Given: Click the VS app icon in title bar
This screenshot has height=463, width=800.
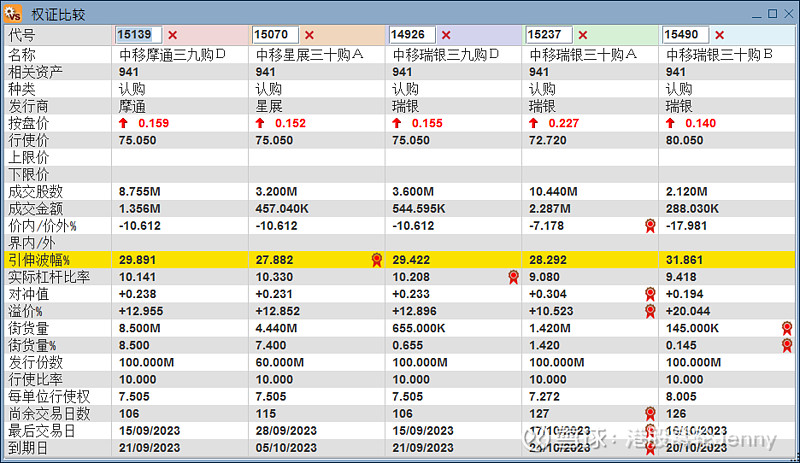Looking at the screenshot, I should click(13, 14).
